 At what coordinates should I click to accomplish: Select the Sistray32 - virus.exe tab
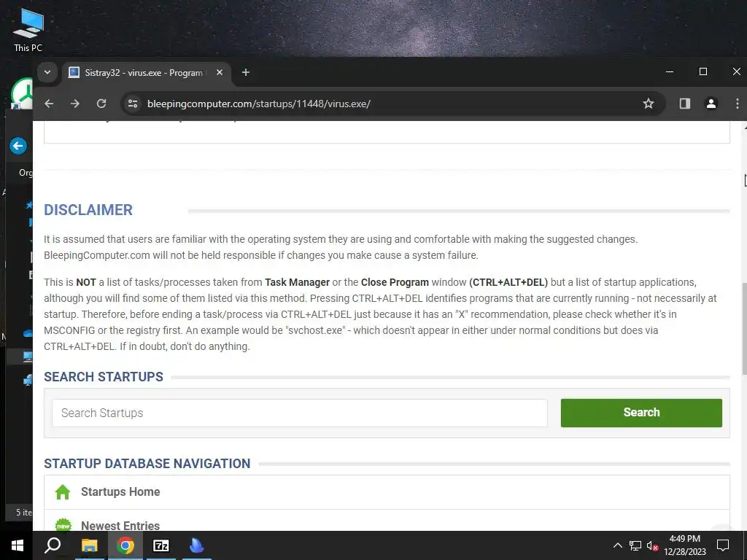[x=146, y=72]
